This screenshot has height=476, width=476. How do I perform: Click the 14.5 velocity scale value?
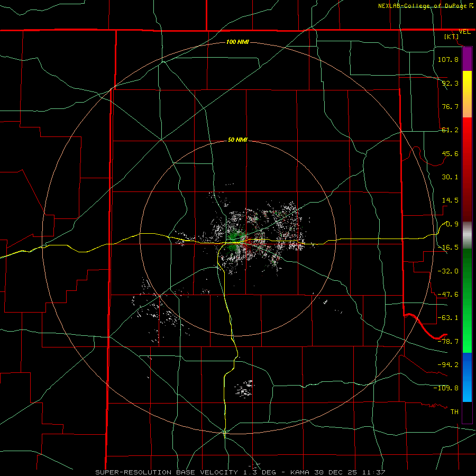[x=450, y=200]
